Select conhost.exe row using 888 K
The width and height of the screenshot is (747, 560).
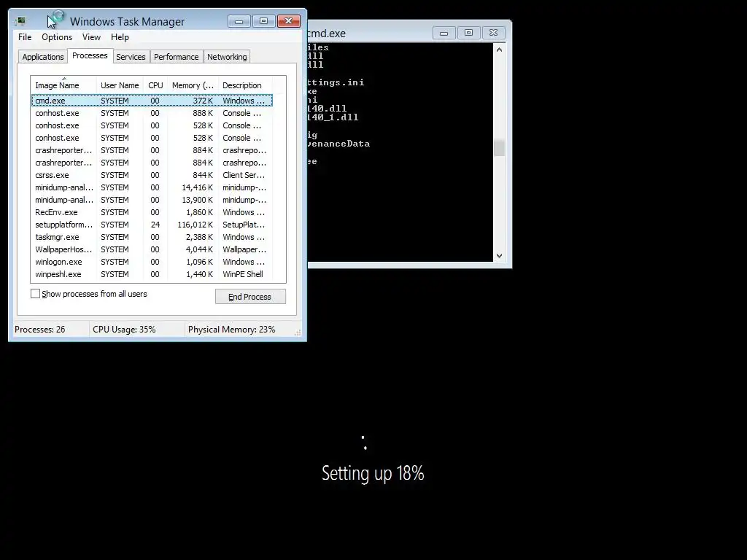152,113
